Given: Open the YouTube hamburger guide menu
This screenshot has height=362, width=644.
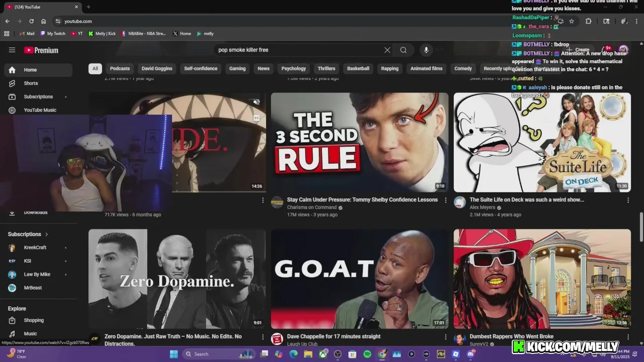Looking at the screenshot, I should click(12, 50).
